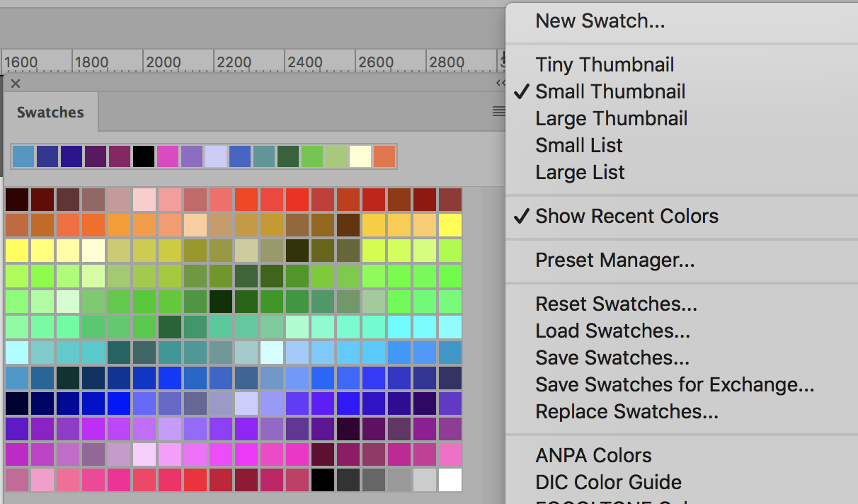Image resolution: width=858 pixels, height=504 pixels.
Task: Click Load Swatches...
Action: click(x=612, y=331)
